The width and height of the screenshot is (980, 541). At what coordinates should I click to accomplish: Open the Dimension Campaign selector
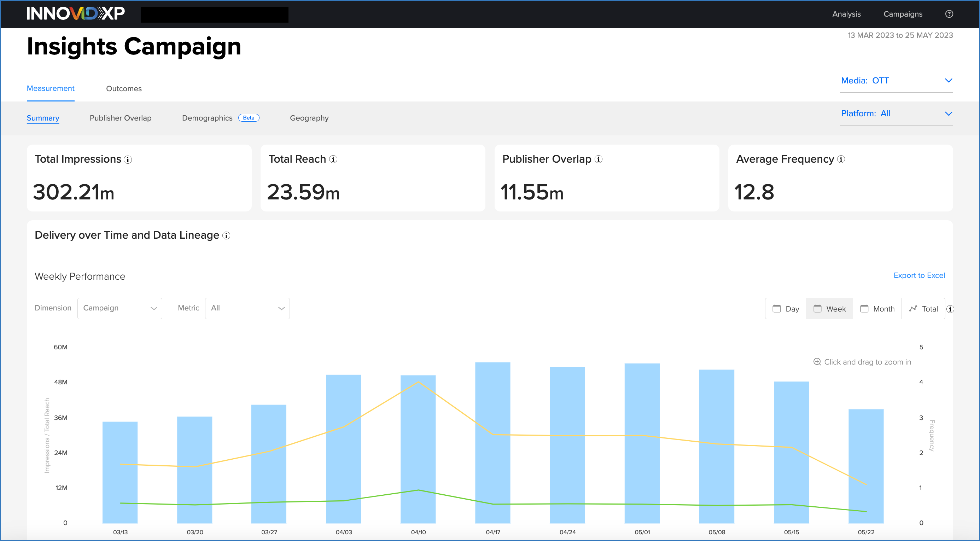pos(119,308)
